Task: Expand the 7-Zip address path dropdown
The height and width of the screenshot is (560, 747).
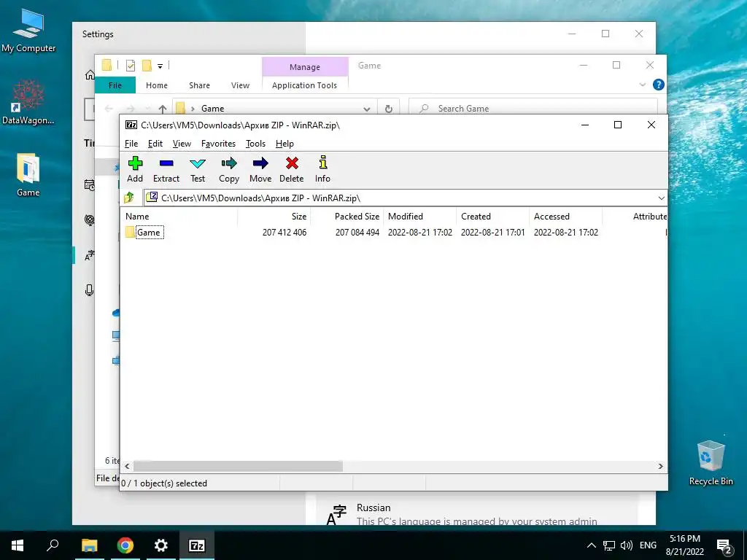Action: [661, 198]
